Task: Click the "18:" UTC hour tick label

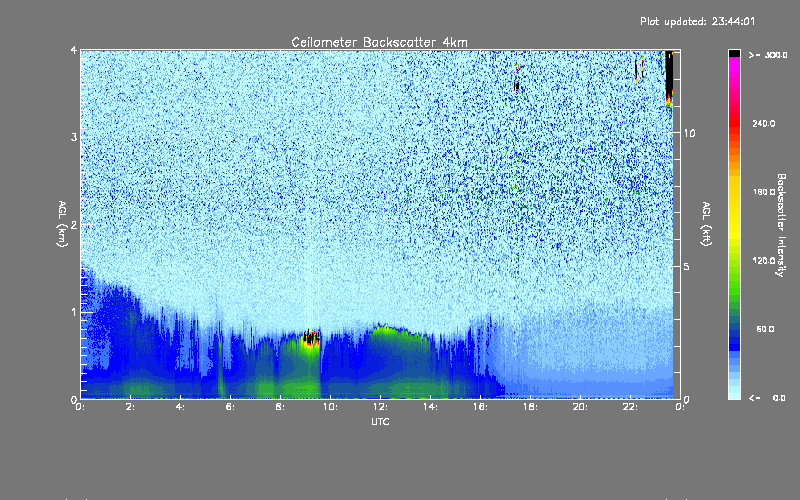Action: [530, 407]
